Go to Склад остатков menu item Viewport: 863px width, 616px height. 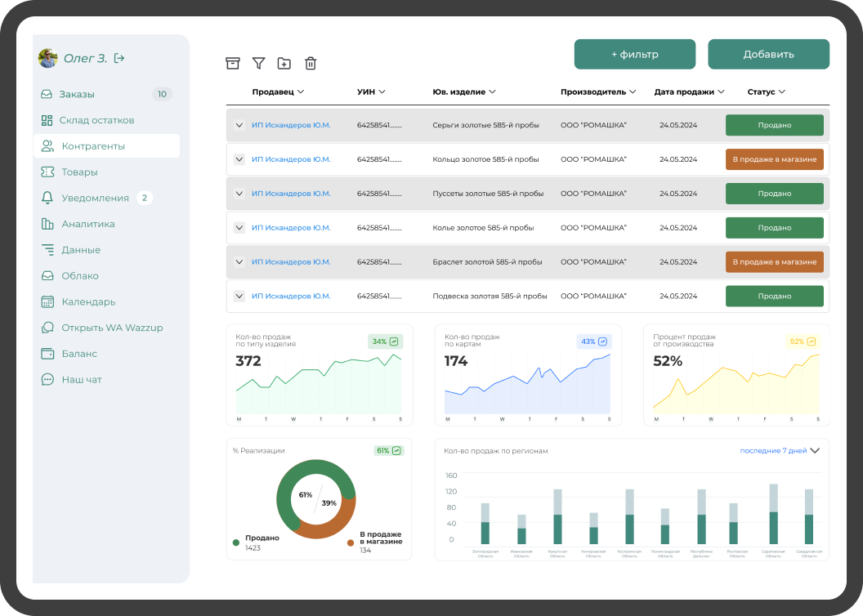coord(96,120)
